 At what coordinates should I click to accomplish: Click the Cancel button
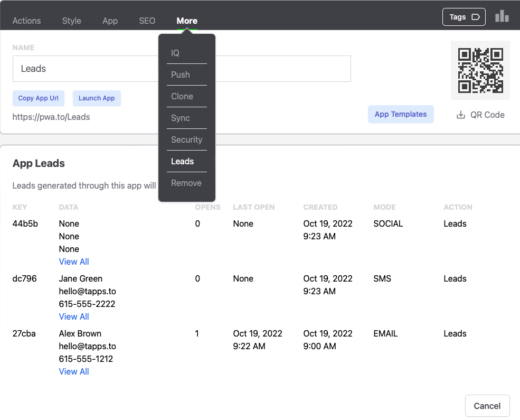point(487,406)
